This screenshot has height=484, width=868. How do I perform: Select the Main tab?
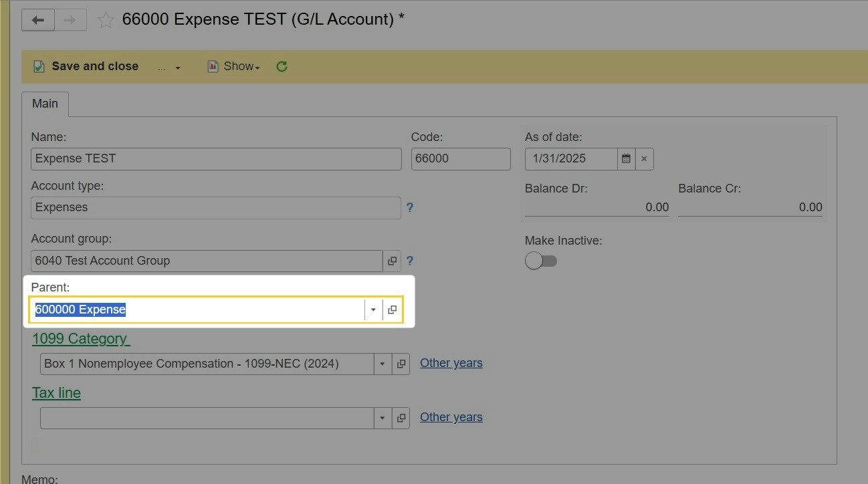[45, 104]
